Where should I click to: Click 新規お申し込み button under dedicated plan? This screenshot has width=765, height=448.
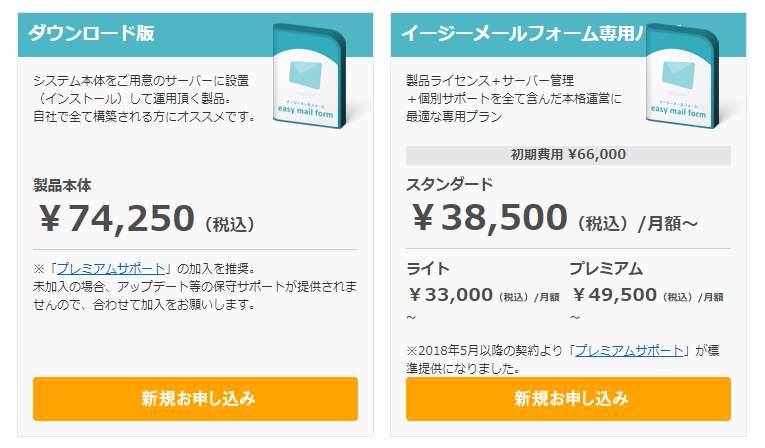tap(568, 399)
